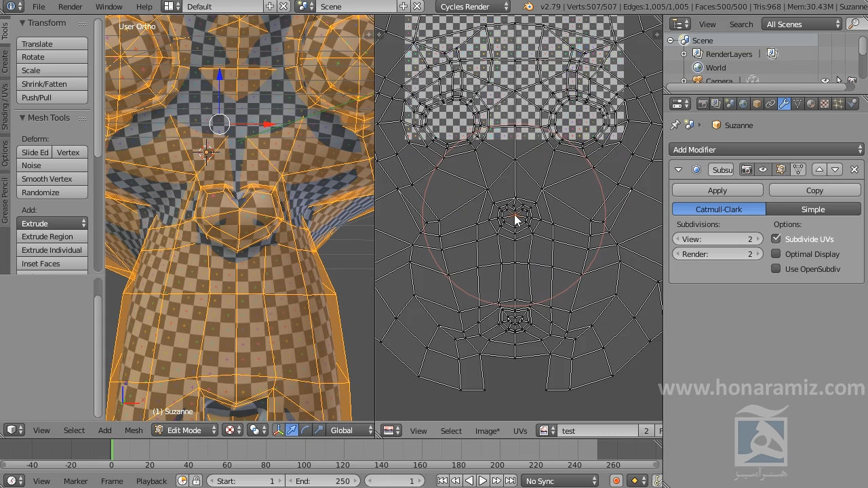Open Render Layers properties tab icon
Image resolution: width=868 pixels, height=488 pixels.
(716, 104)
